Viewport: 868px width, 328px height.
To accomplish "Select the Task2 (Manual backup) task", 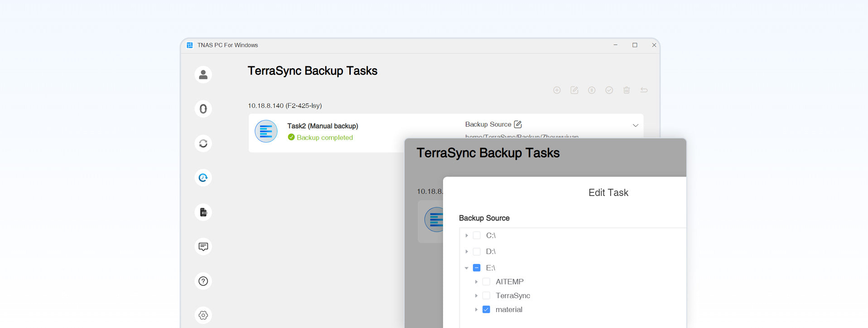I will (322, 126).
